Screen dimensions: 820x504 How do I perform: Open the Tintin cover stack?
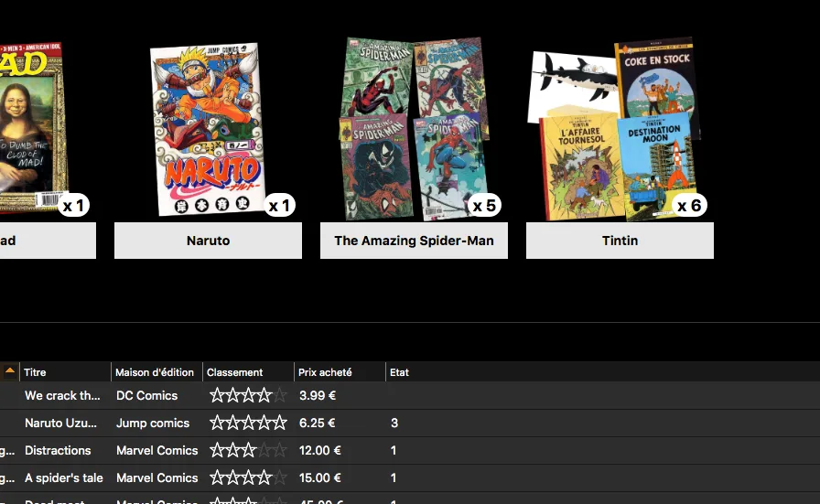613,128
